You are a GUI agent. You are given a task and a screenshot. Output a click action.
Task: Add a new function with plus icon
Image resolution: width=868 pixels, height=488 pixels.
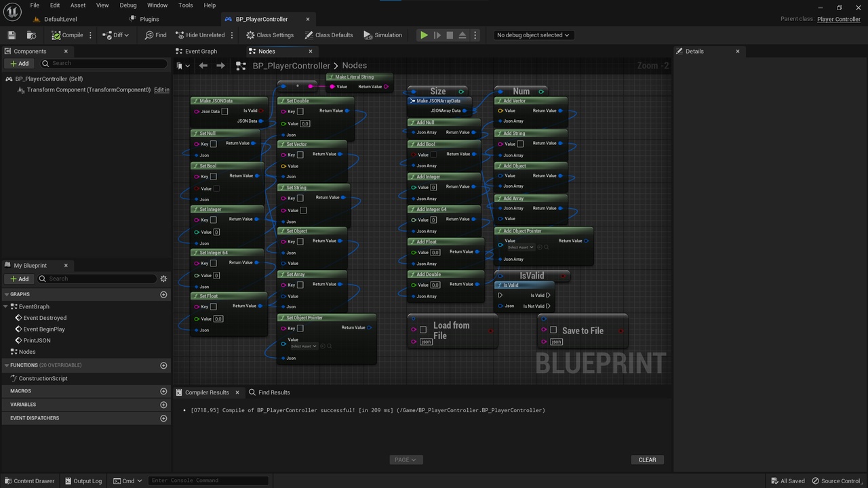[163, 365]
